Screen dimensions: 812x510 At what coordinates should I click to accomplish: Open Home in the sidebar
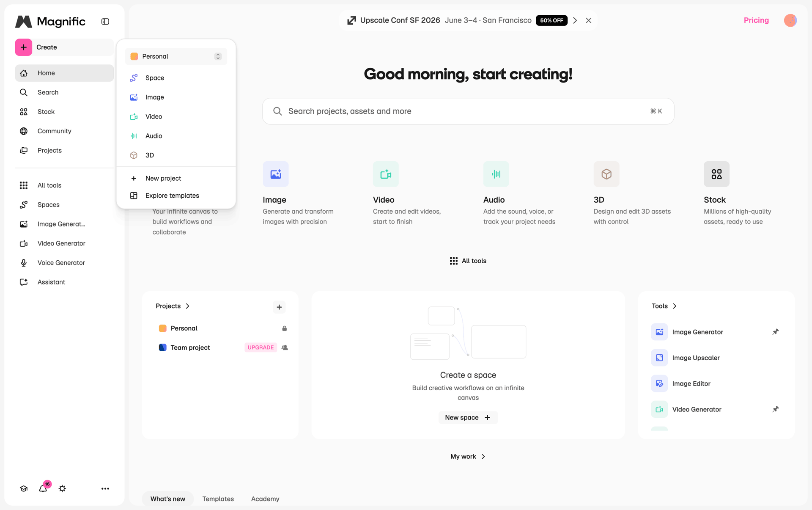tap(64, 73)
